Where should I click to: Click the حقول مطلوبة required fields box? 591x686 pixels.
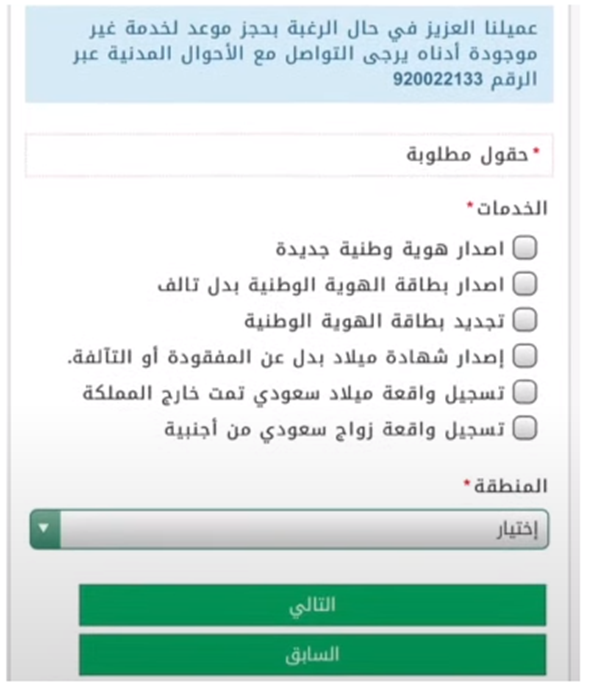click(x=289, y=155)
